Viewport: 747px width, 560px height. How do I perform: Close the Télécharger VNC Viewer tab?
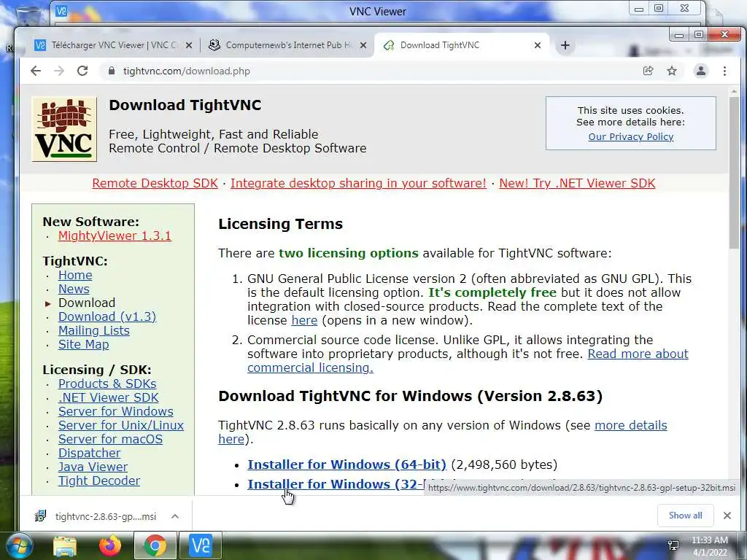(x=189, y=45)
